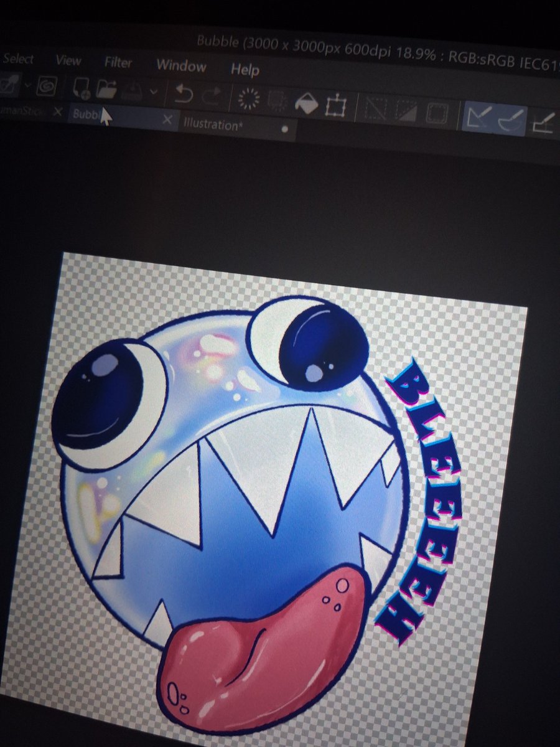Open the Filter menu
This screenshot has width=560, height=747.
tap(118, 63)
